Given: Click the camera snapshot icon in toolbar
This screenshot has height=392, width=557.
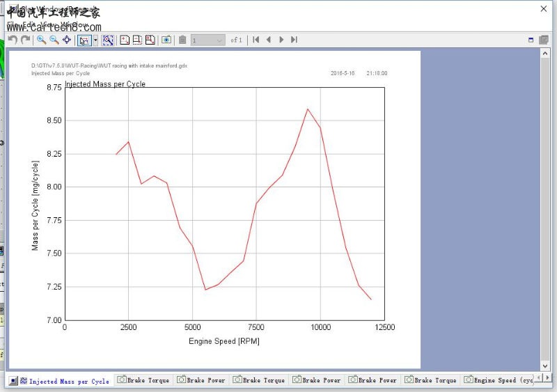Looking at the screenshot, I should coord(166,40).
